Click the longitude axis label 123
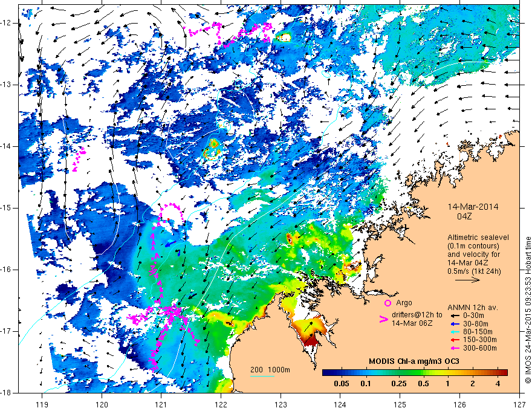This screenshot has height=411, width=532. click(281, 404)
